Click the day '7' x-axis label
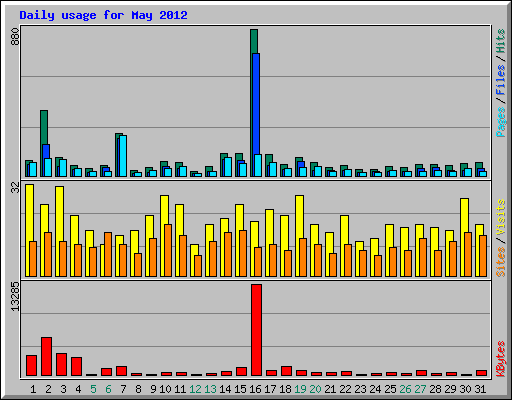 tap(123, 389)
